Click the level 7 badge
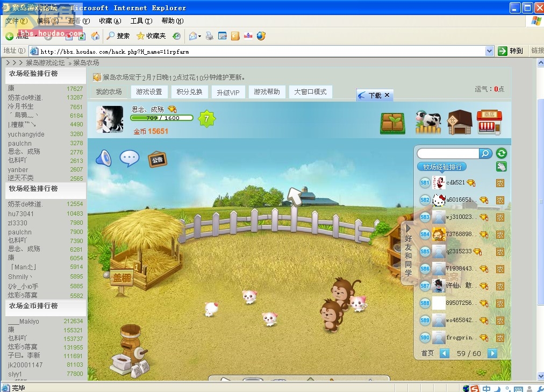 pos(206,119)
